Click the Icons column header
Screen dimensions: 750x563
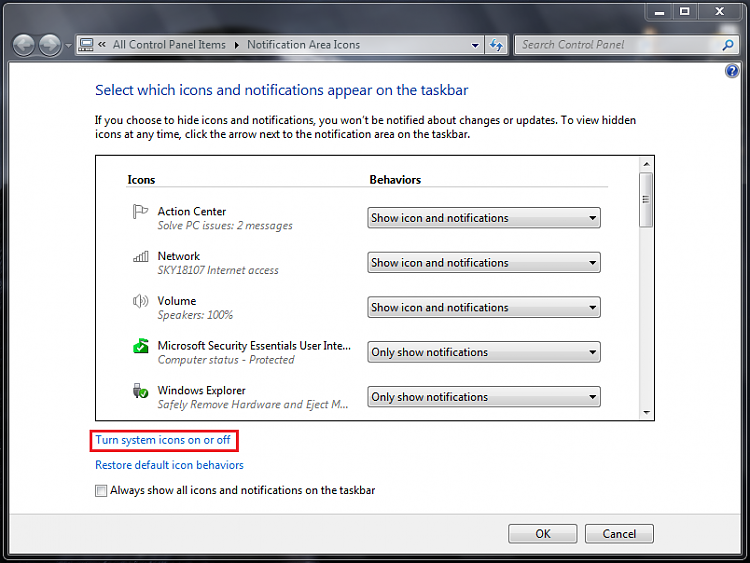point(141,180)
